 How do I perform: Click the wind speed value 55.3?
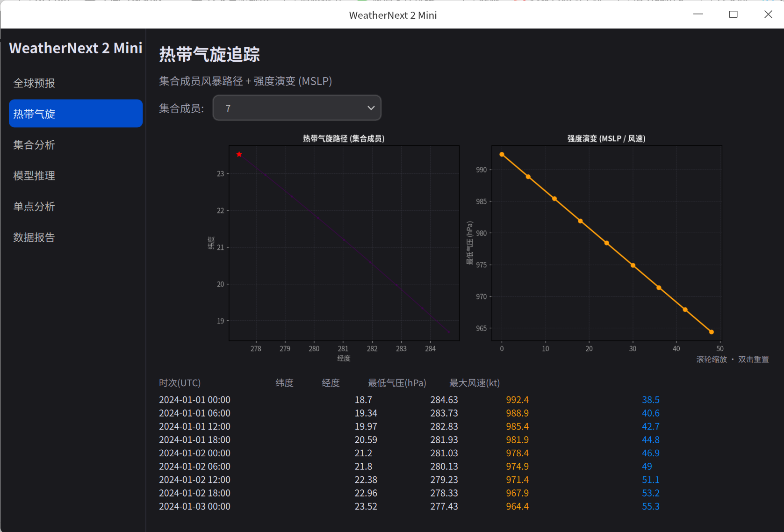651,506
